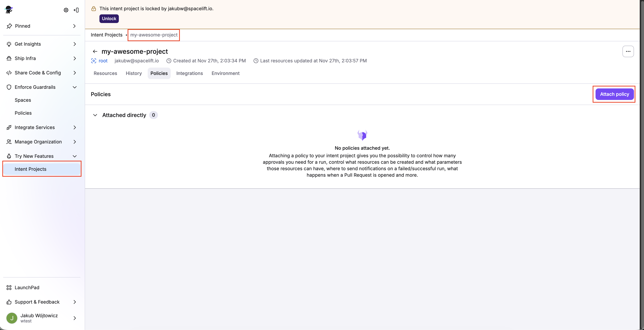644x330 pixels.
Task: Select the Enforce Guardrails shield icon
Action: [x=9, y=87]
